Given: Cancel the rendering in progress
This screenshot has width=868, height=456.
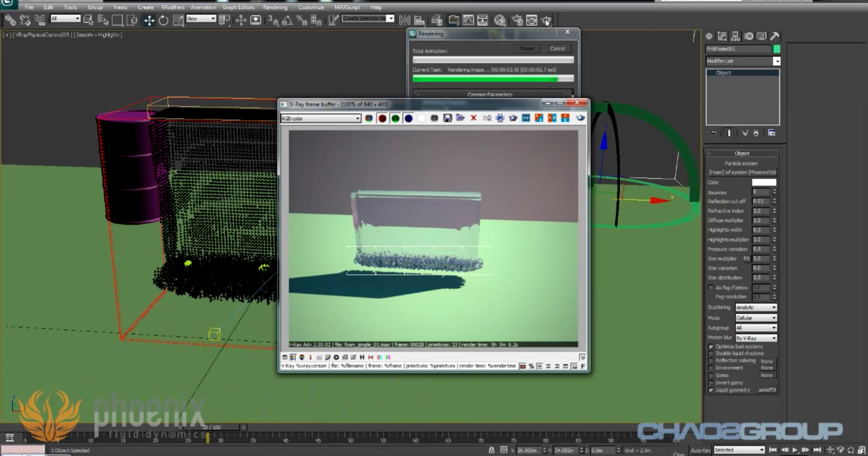Looking at the screenshot, I should pos(558,48).
